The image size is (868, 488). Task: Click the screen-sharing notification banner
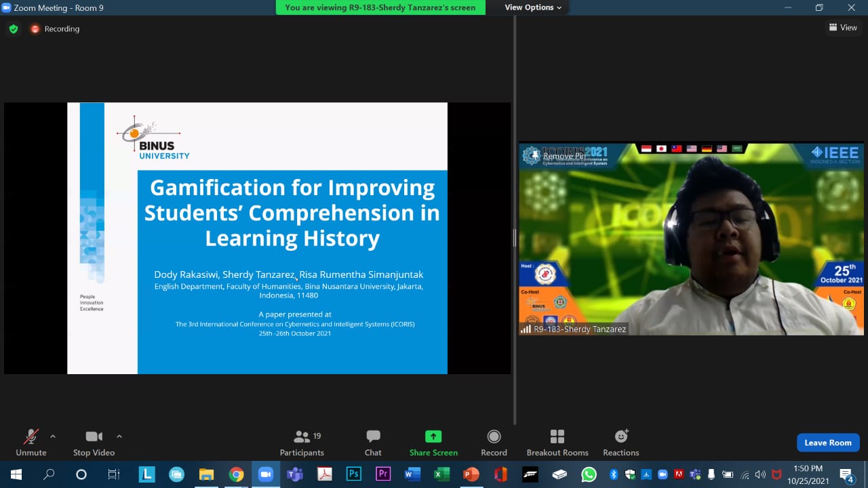point(380,7)
